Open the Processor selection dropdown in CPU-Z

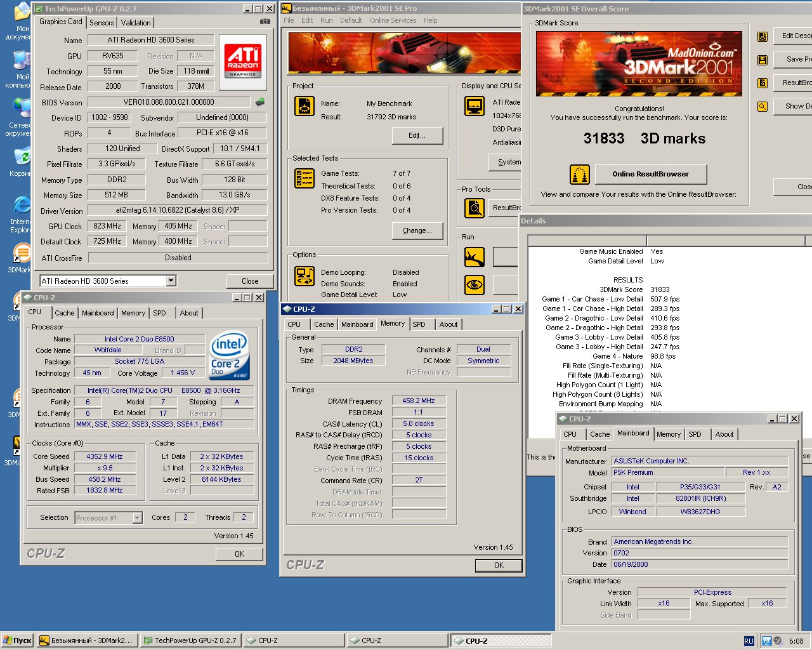coord(137,518)
